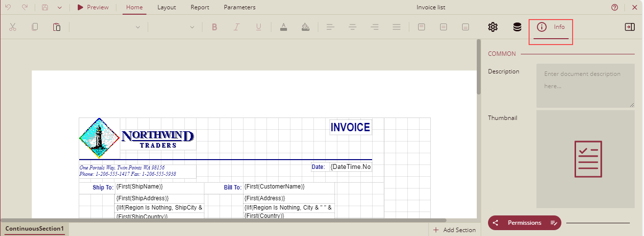The width and height of the screenshot is (644, 236).
Task: Toggle italic formatting
Action: pos(236,27)
